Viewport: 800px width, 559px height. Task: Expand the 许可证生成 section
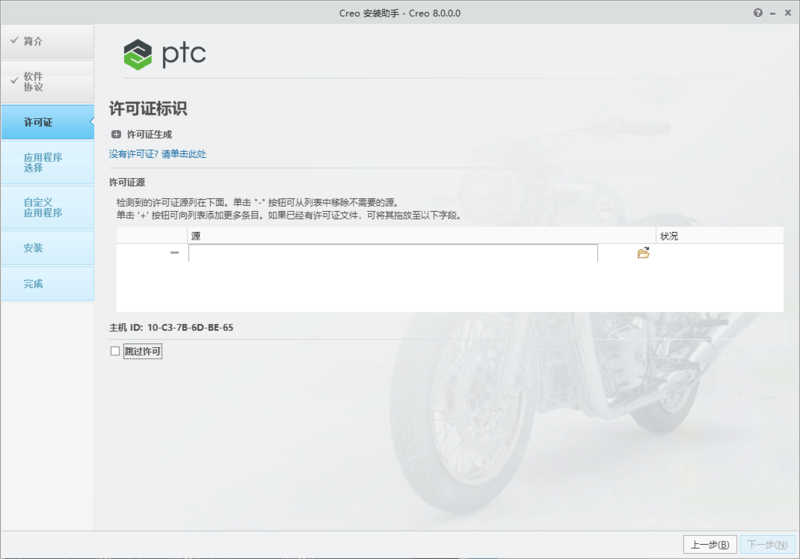click(116, 134)
